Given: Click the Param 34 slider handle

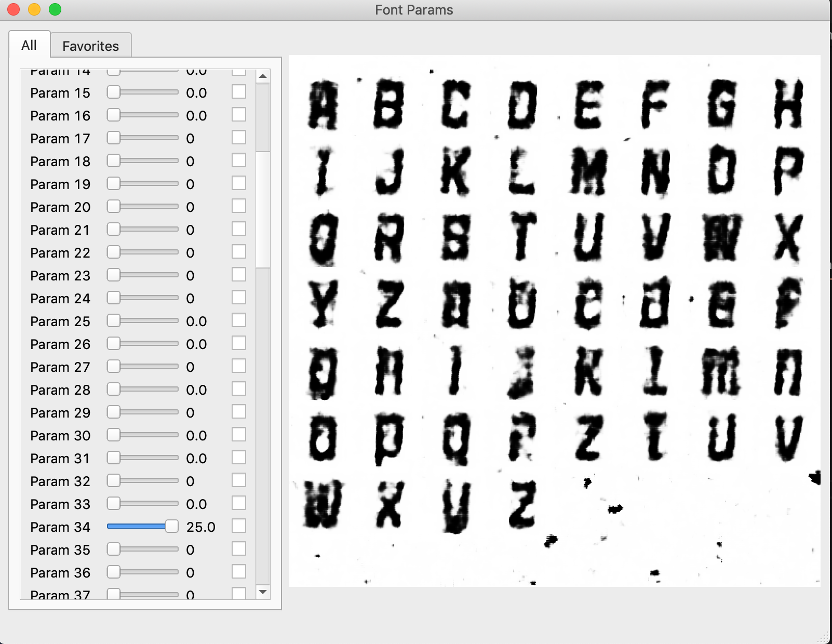Looking at the screenshot, I should 171,526.
